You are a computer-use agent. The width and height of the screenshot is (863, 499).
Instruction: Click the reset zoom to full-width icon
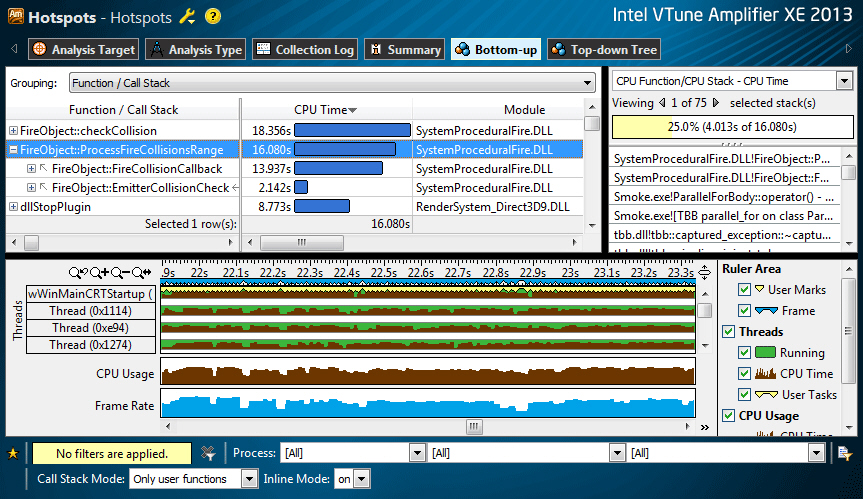[x=142, y=272]
